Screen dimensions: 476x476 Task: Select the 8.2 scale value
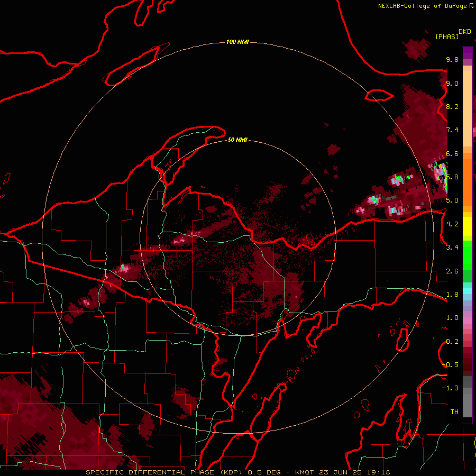tap(452, 106)
